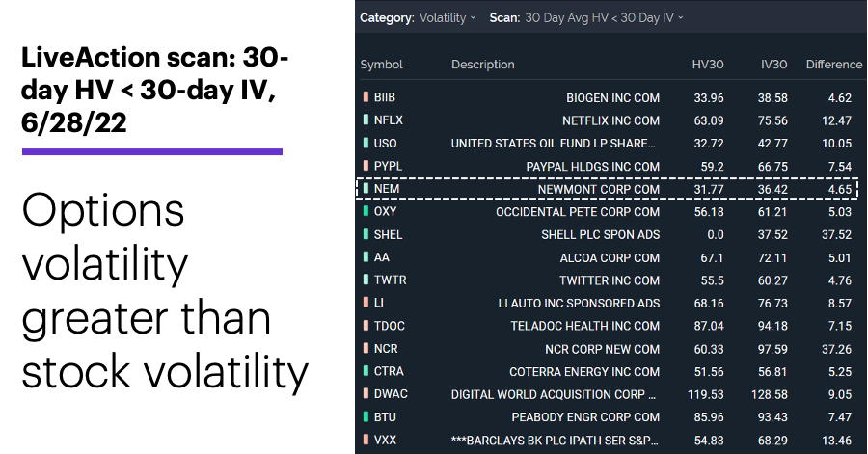Sort by the HV30 column header
Screen dimensions: 868x454
click(x=708, y=65)
